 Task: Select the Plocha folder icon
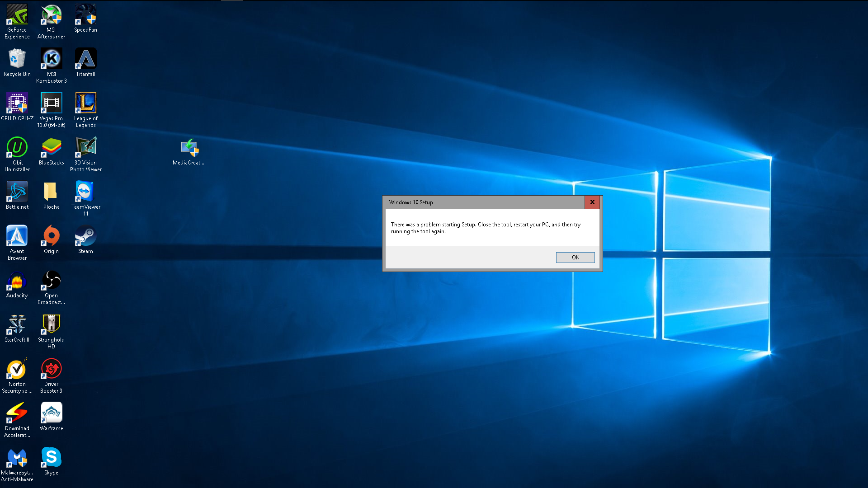click(51, 192)
